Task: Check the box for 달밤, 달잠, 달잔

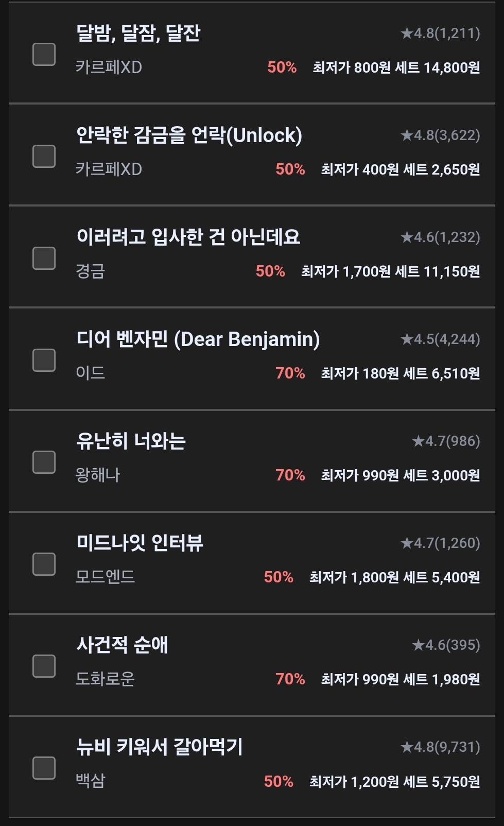Action: point(44,54)
